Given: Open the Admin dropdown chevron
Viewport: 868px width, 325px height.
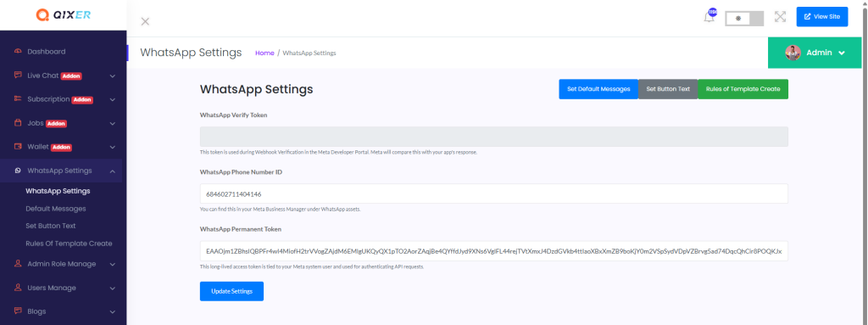Looking at the screenshot, I should (x=842, y=53).
